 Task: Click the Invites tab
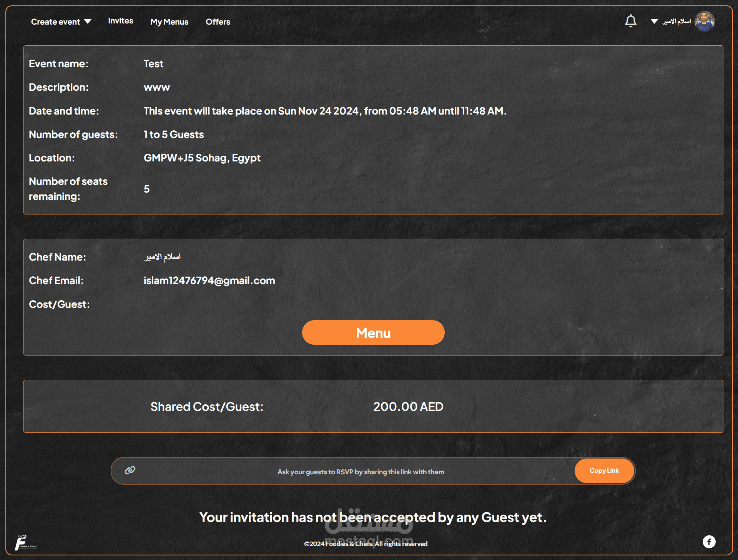click(x=121, y=21)
